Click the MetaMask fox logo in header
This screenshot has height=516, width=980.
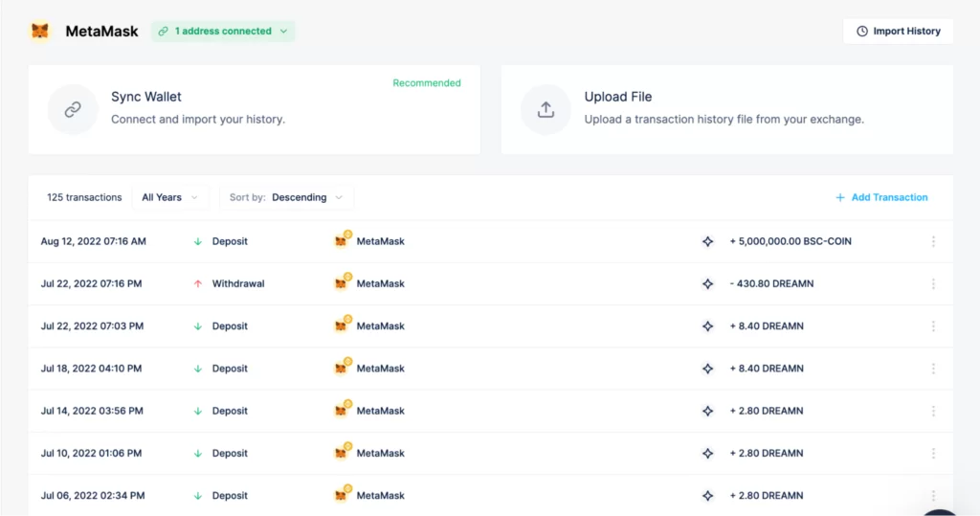click(40, 31)
